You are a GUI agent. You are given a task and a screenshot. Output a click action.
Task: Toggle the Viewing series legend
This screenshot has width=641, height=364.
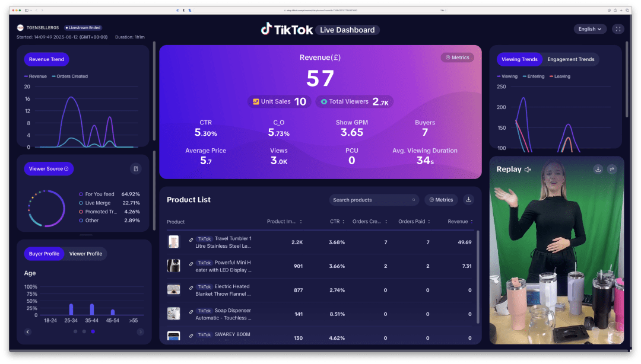click(x=507, y=76)
